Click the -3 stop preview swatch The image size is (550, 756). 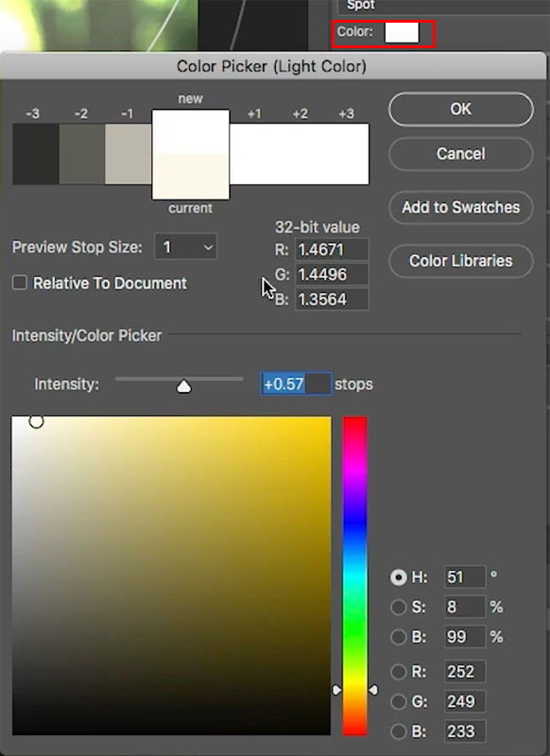point(36,154)
